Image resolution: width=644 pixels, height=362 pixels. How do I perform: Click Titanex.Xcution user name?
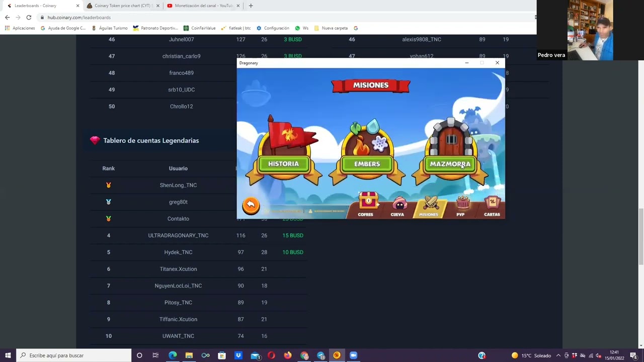coord(178,269)
